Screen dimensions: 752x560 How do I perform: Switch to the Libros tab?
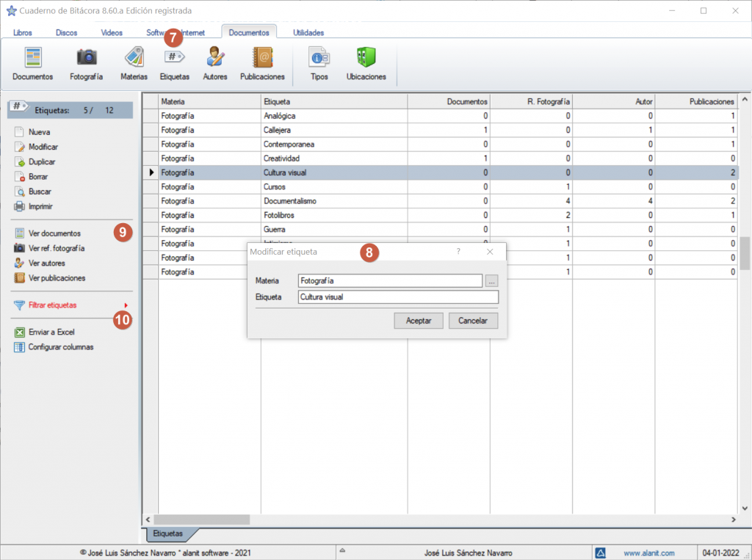(x=23, y=32)
